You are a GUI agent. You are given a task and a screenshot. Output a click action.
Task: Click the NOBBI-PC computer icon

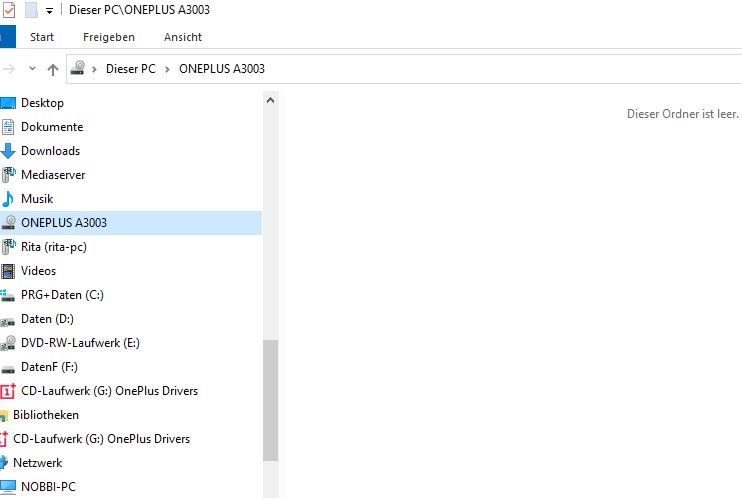click(x=8, y=487)
